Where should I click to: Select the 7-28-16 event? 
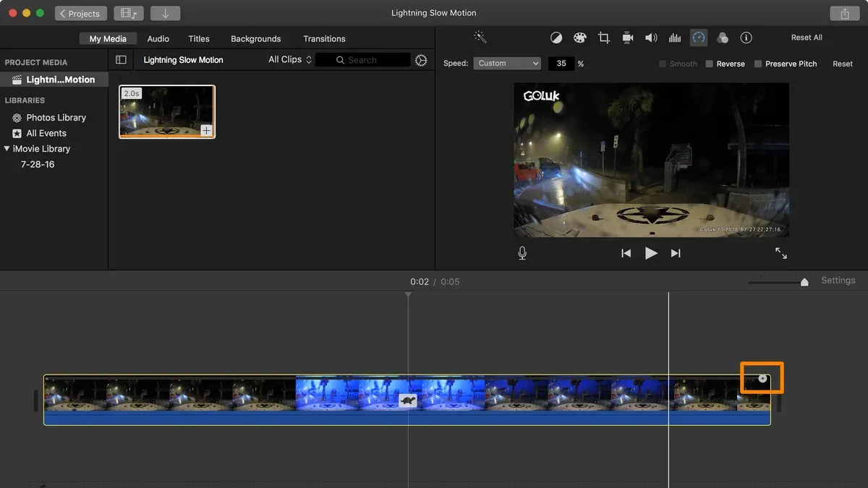pos(38,164)
